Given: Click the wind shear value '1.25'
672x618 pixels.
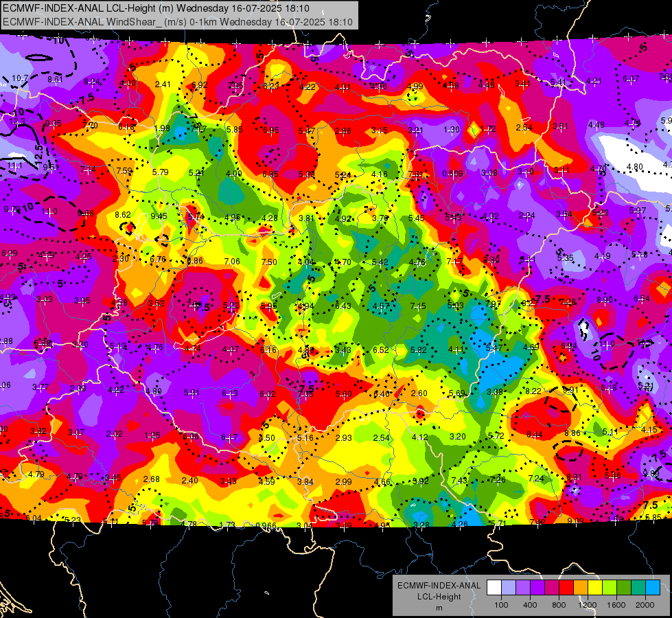Looking at the screenshot, I should (x=152, y=435).
